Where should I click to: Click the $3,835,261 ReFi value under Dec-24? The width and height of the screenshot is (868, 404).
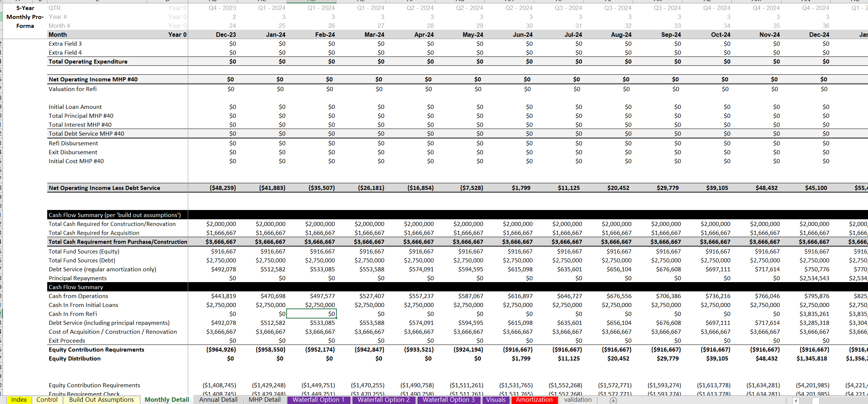pos(814,314)
